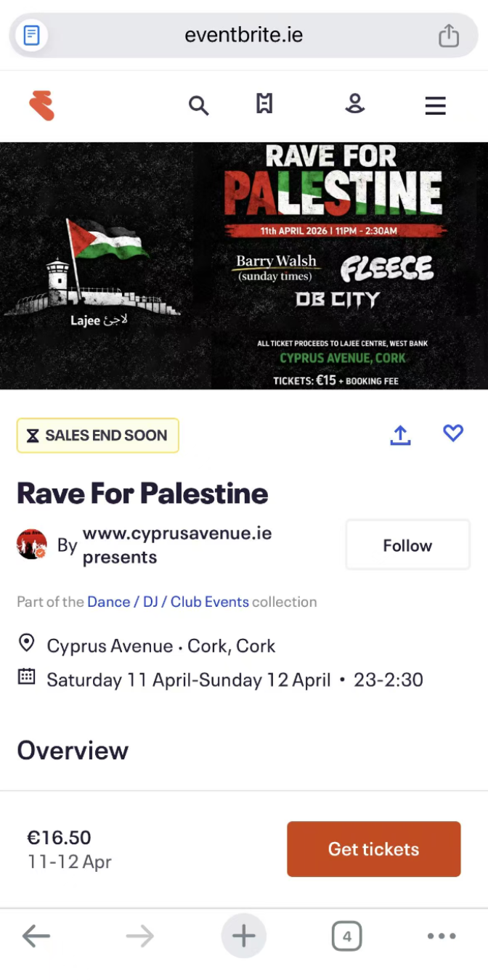This screenshot has width=488, height=980.
Task: Open the account profile icon
Action: (354, 105)
